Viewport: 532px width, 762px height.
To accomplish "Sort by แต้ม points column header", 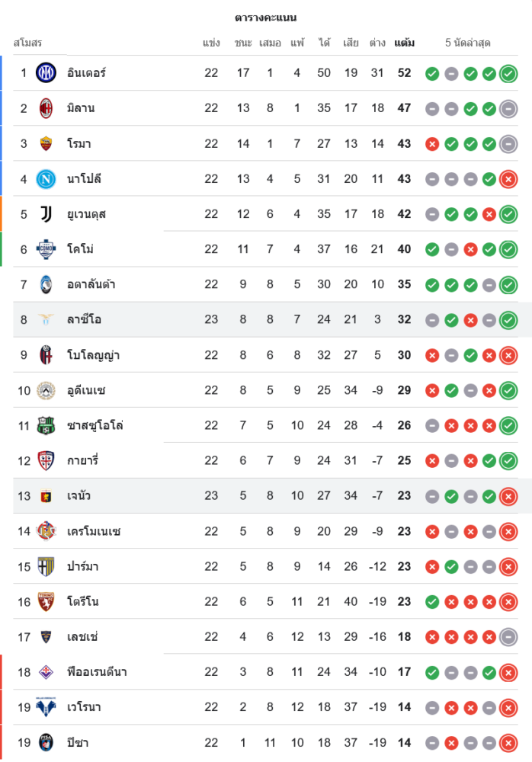I will click(x=404, y=43).
